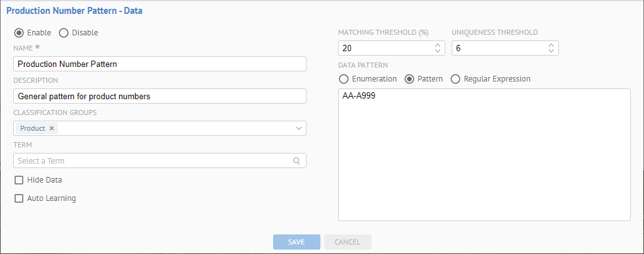
Task: Click the search icon in Term field
Action: click(297, 160)
